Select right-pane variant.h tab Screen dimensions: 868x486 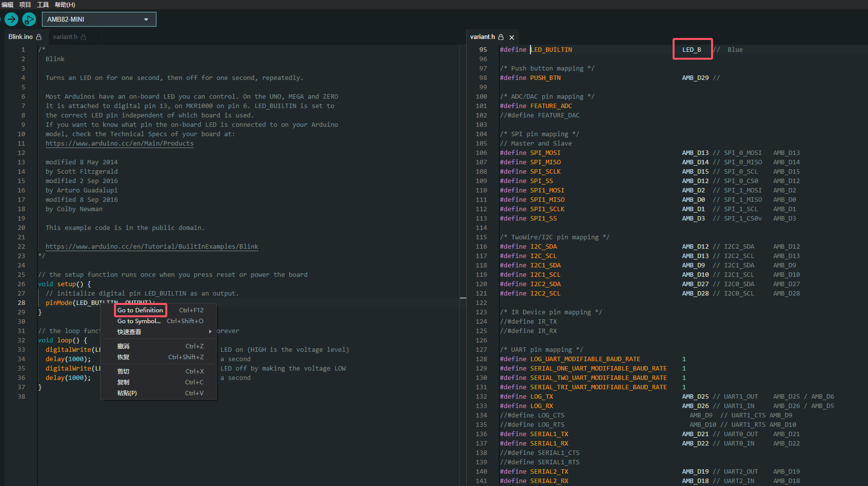pos(482,37)
